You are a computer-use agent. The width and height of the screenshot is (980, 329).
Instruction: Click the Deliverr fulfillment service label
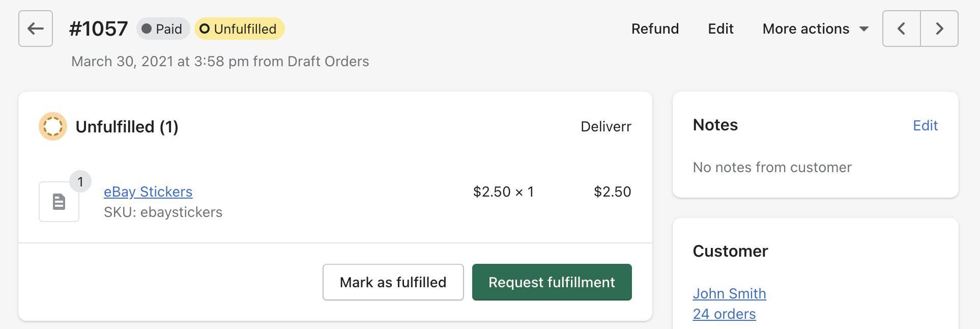[606, 127]
